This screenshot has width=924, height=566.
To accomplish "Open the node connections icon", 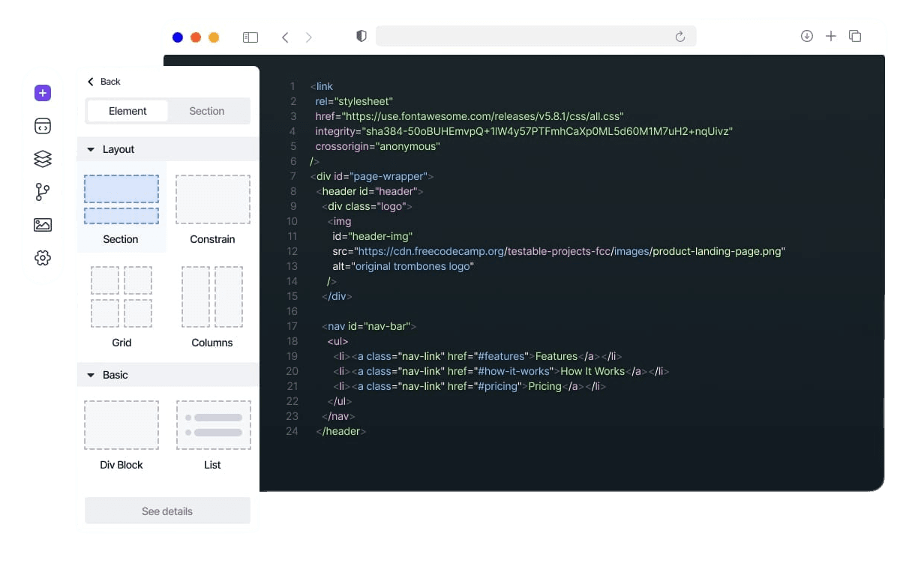I will click(x=43, y=191).
